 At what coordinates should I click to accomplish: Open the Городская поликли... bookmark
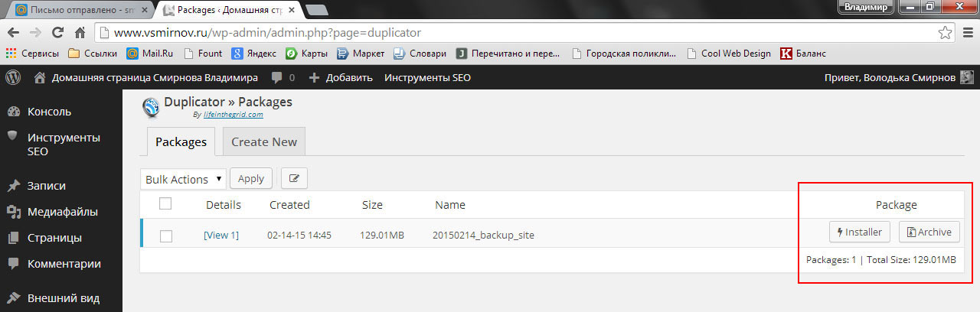point(624,54)
